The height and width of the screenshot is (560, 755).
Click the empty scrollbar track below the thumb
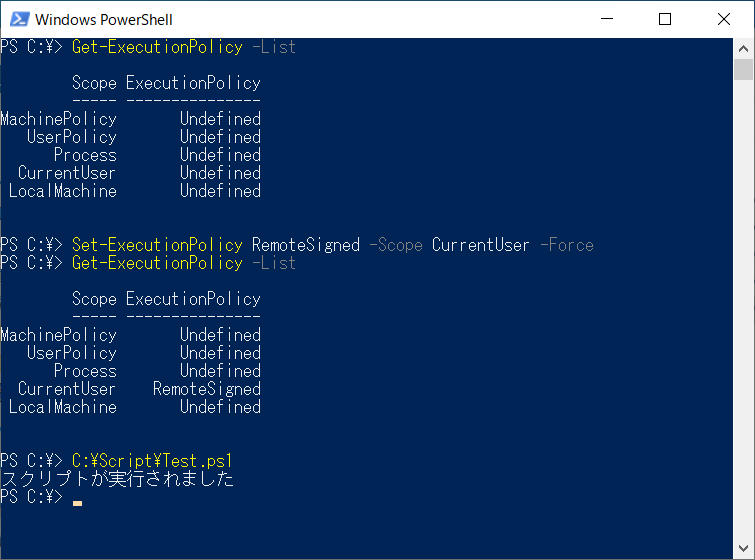[743, 308]
